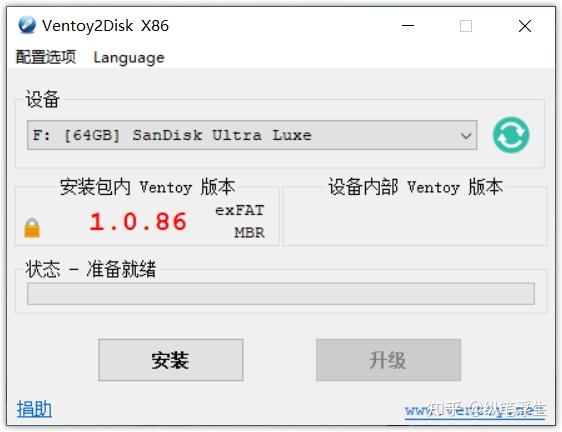Click the orange secure boot lock icon
Screen dimensions: 562x432
coord(32,228)
